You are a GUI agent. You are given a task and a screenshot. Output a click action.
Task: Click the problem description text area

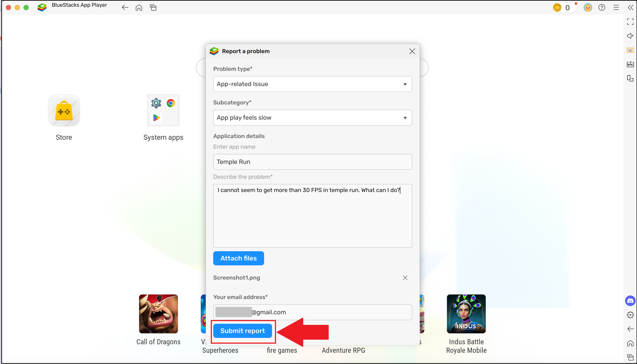313,216
